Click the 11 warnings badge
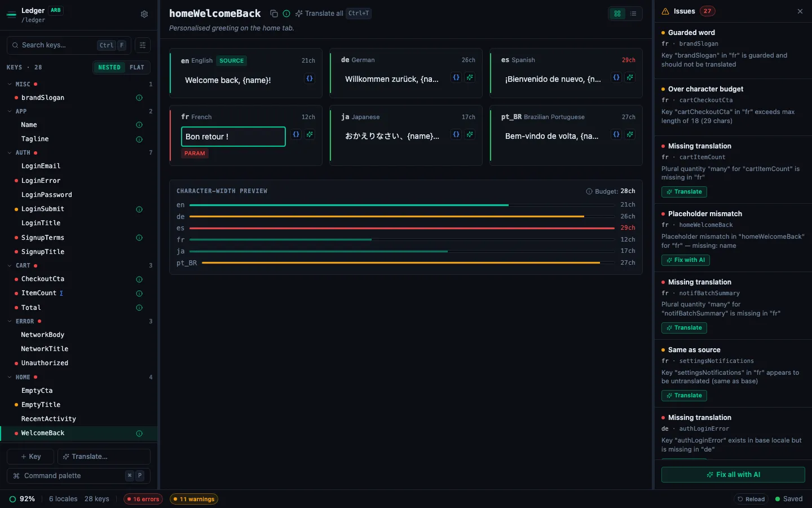Screen dimensions: 812x508 [x=193, y=499]
